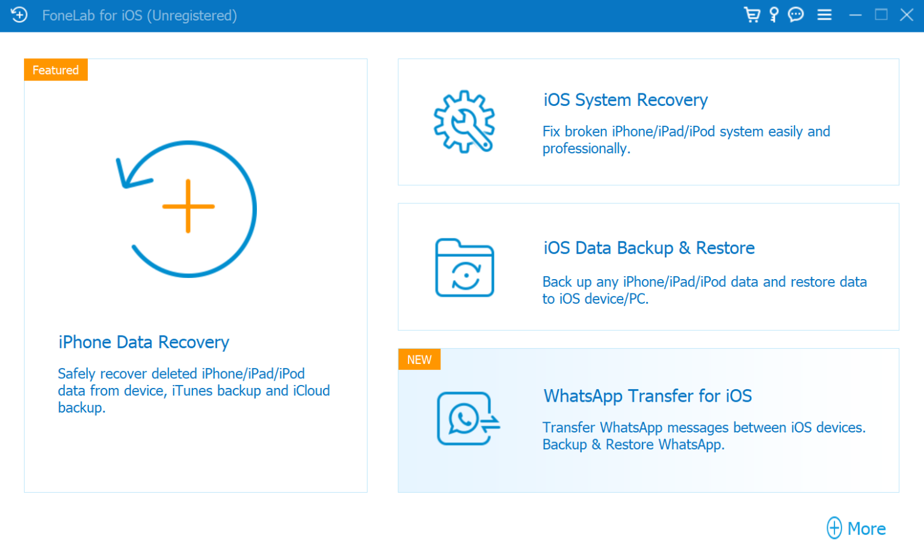Click the key-shaped register icon
The width and height of the screenshot is (924, 560).
(x=774, y=15)
